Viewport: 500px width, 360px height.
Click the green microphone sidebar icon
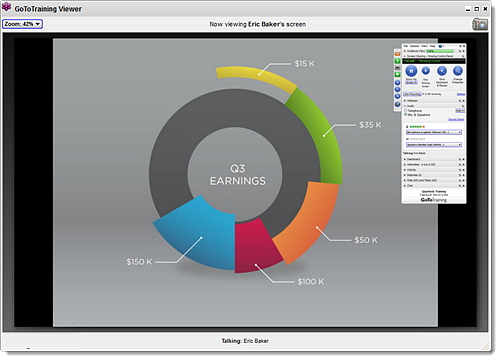coord(398,61)
